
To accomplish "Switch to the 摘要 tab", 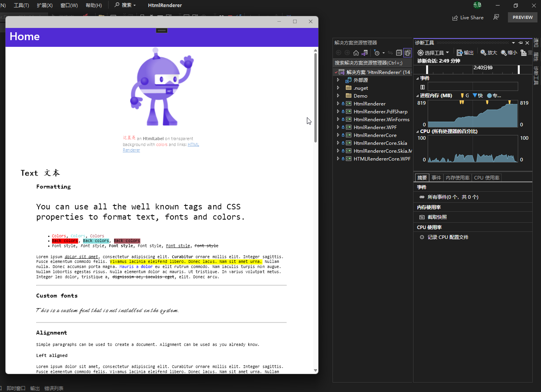I will point(422,178).
